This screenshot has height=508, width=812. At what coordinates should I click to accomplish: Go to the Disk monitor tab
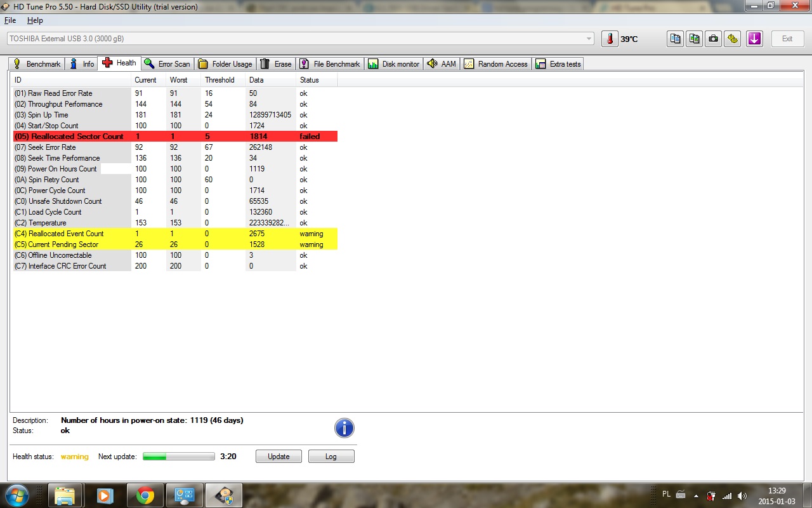394,64
